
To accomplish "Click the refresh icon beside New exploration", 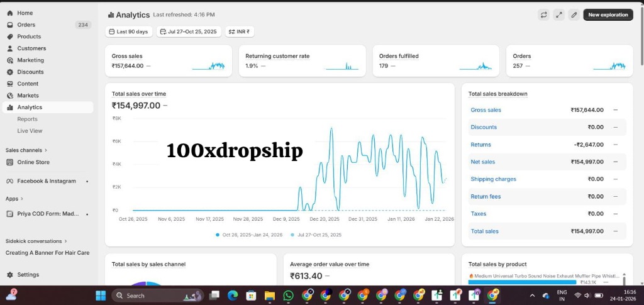I will (x=543, y=14).
